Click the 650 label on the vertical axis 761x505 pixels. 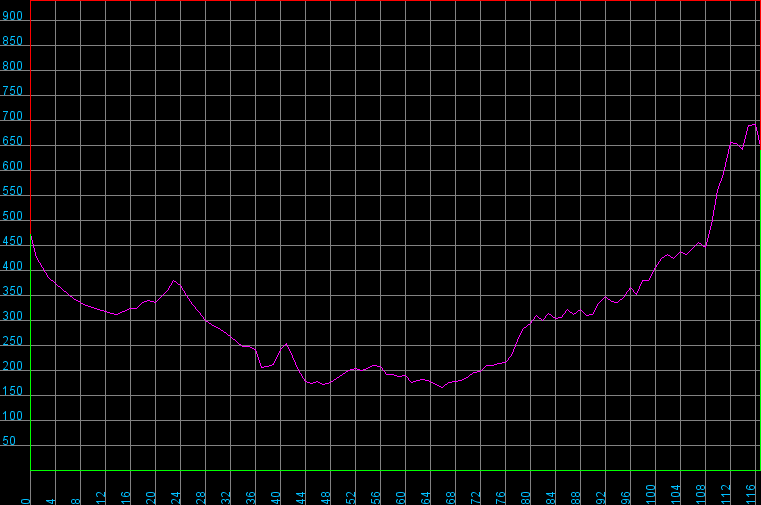pyautogui.click(x=13, y=141)
